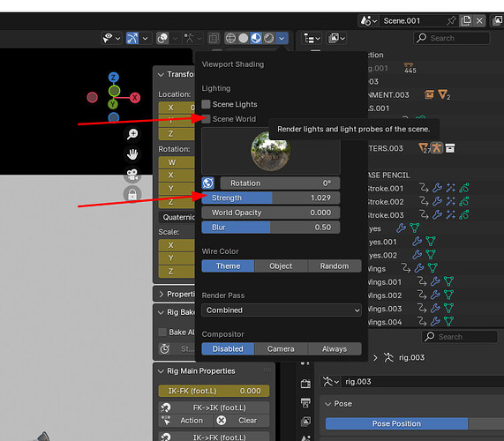The image size is (504, 441).
Task: Adjust the Blur slider
Action: click(x=271, y=228)
